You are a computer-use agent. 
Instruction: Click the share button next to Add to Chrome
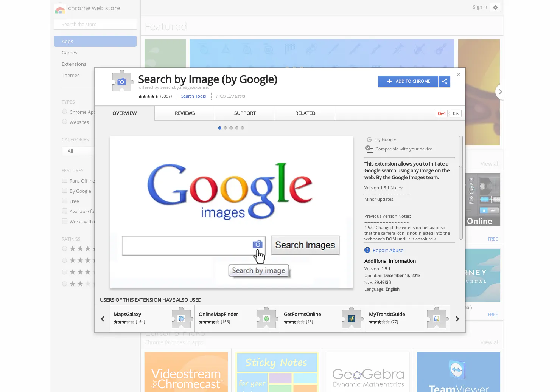pos(445,81)
